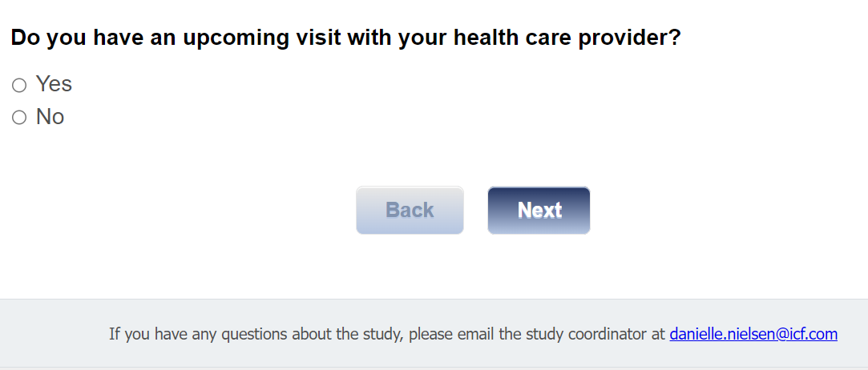Select the Yes radio button

pyautogui.click(x=19, y=85)
